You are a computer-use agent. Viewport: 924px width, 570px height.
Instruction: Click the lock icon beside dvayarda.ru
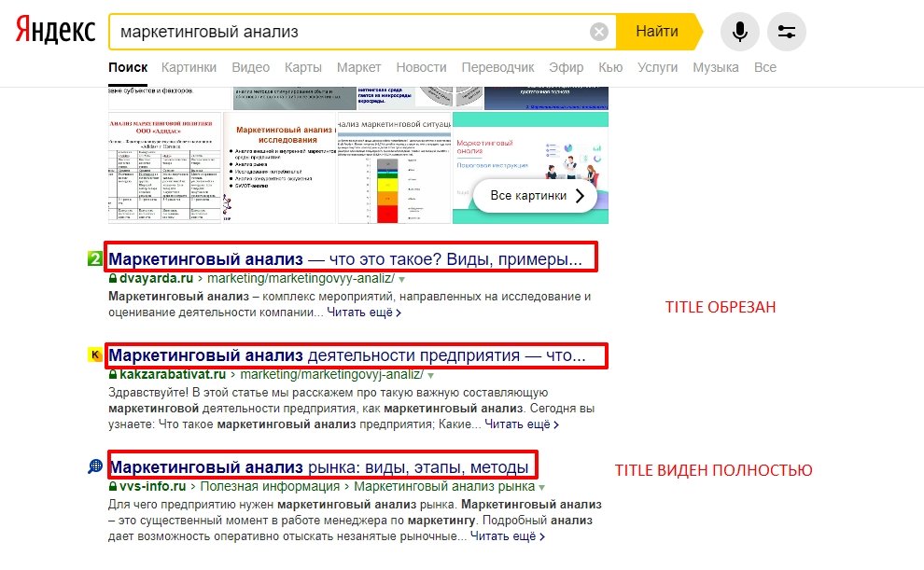(x=113, y=278)
